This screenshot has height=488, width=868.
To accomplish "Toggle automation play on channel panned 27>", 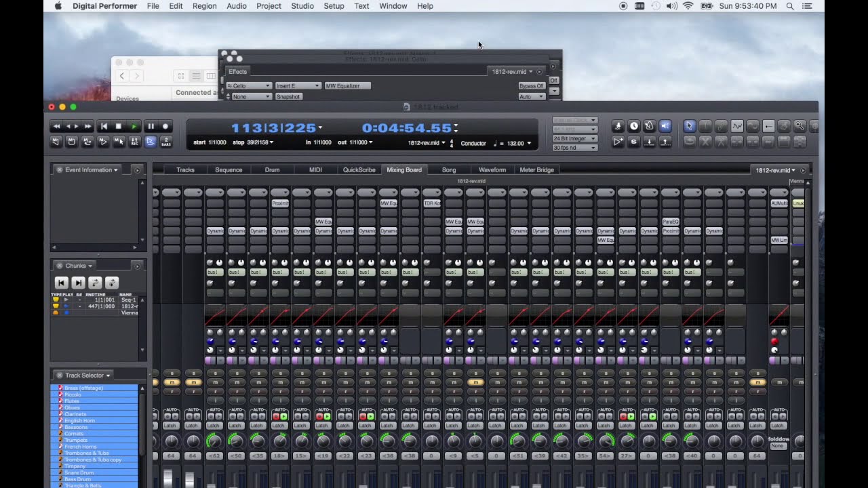I will (631, 416).
